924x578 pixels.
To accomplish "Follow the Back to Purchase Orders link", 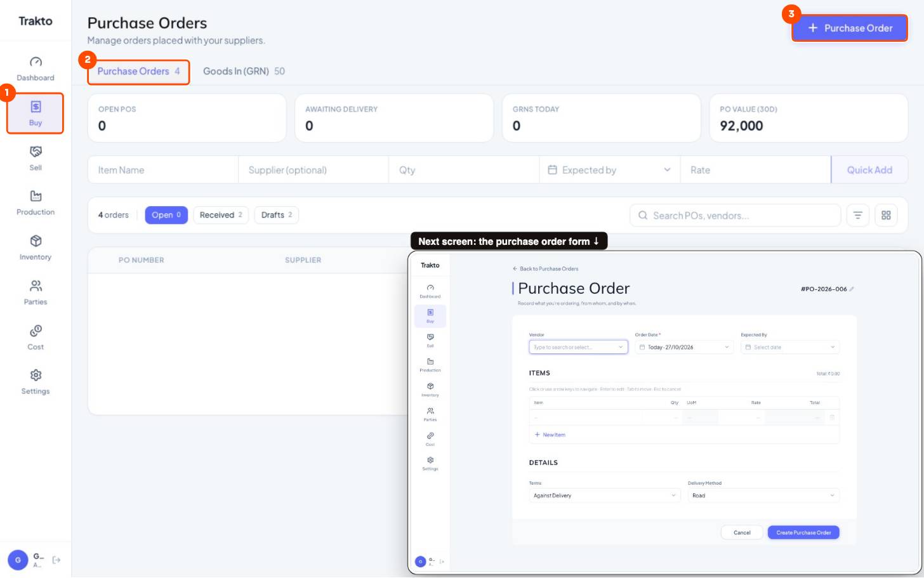I will [546, 269].
